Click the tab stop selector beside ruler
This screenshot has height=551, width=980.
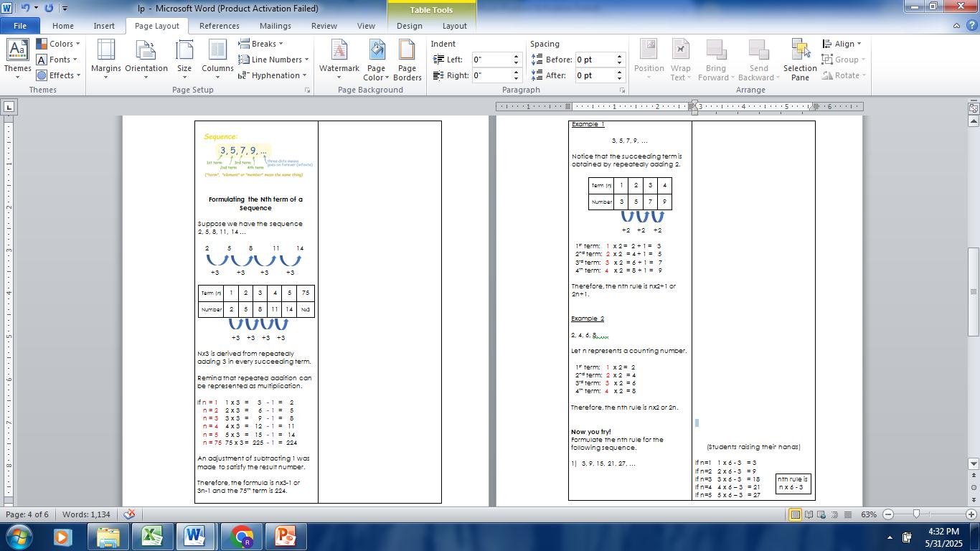point(9,107)
